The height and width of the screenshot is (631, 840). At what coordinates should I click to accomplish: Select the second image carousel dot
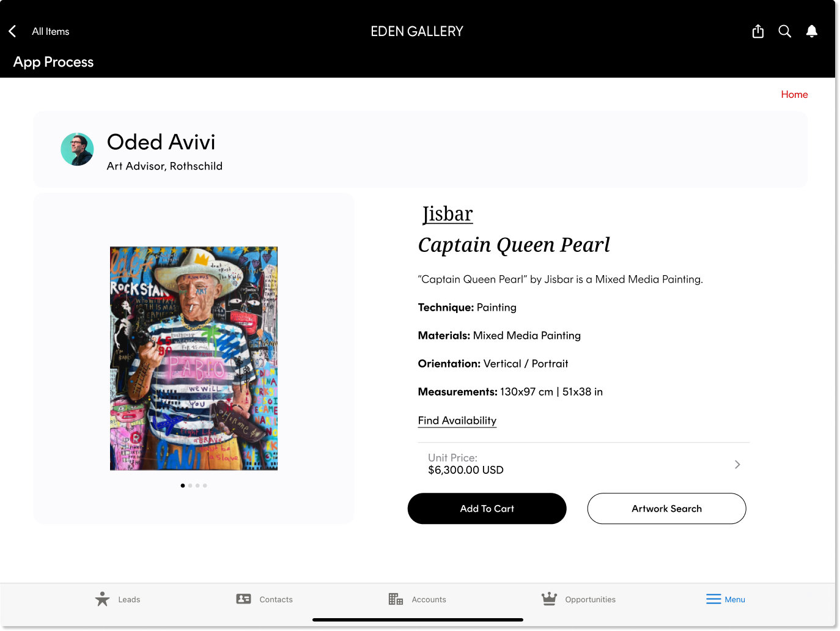click(190, 485)
